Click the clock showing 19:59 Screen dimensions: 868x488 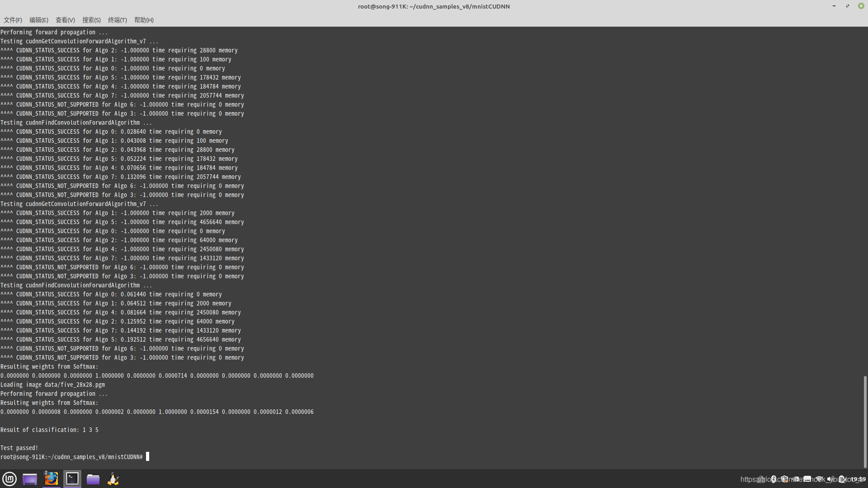(858, 479)
